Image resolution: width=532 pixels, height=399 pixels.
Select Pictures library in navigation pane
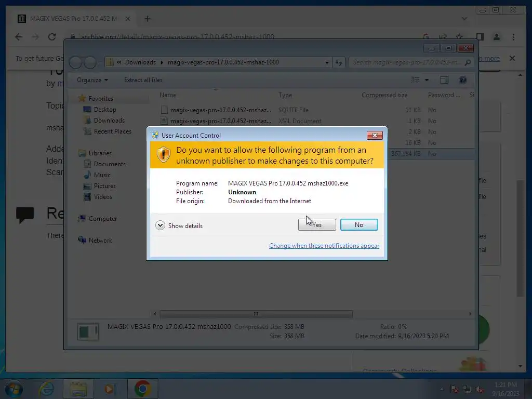(x=105, y=186)
